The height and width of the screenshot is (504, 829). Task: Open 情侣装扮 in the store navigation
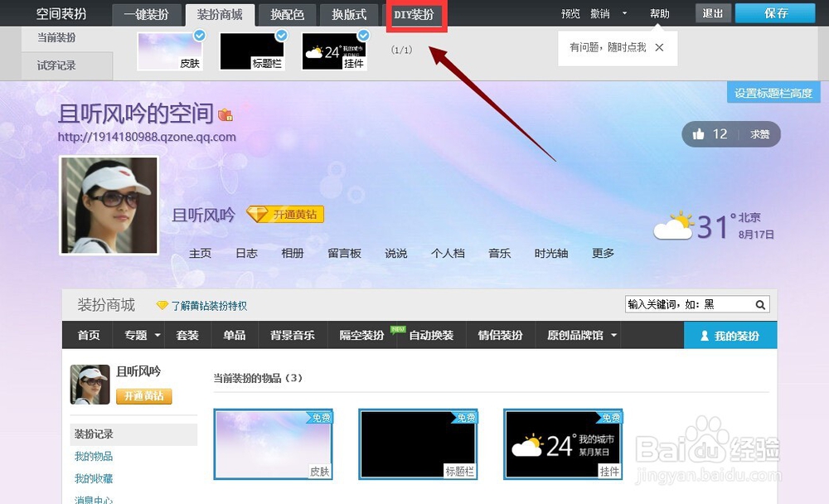(500, 335)
